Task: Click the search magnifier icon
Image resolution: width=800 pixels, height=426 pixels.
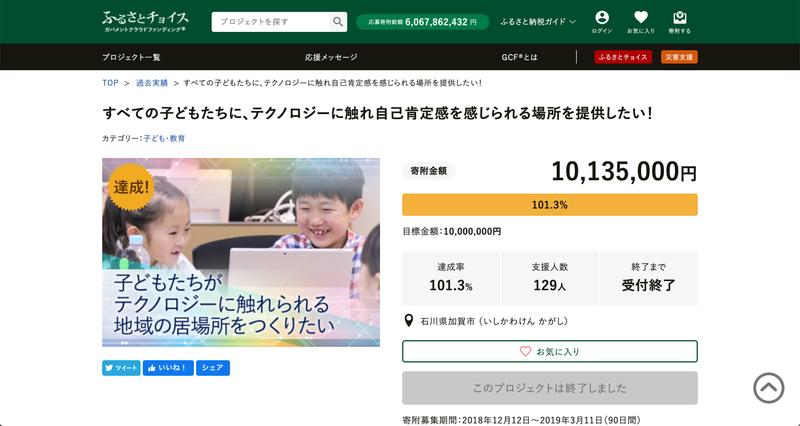Action: (x=337, y=21)
